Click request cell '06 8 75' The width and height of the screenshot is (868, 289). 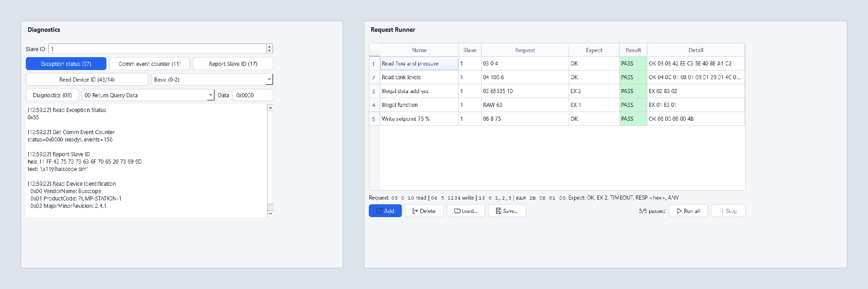click(525, 119)
